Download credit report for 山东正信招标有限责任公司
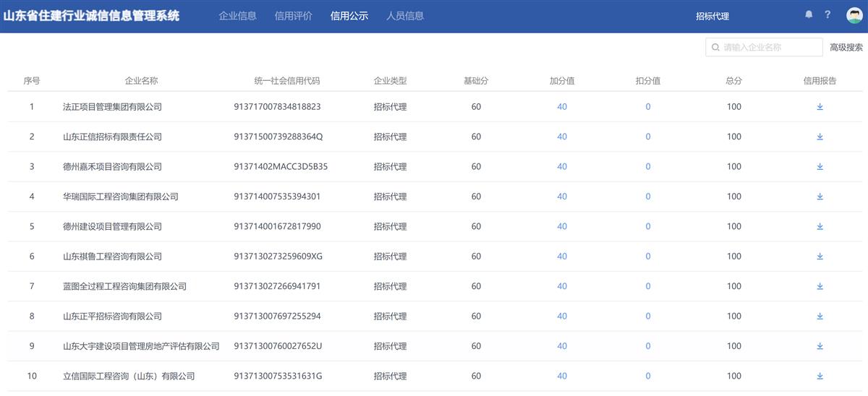868x396 pixels. (x=820, y=137)
